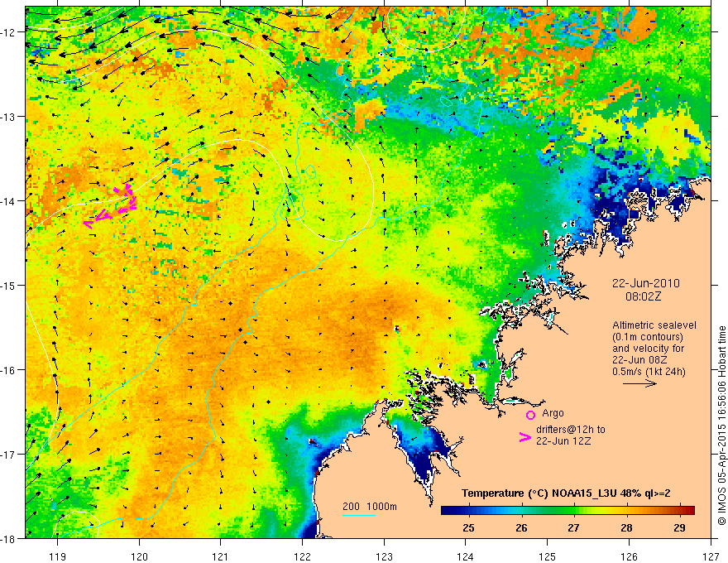Click the longitude axis label 127

(x=711, y=556)
